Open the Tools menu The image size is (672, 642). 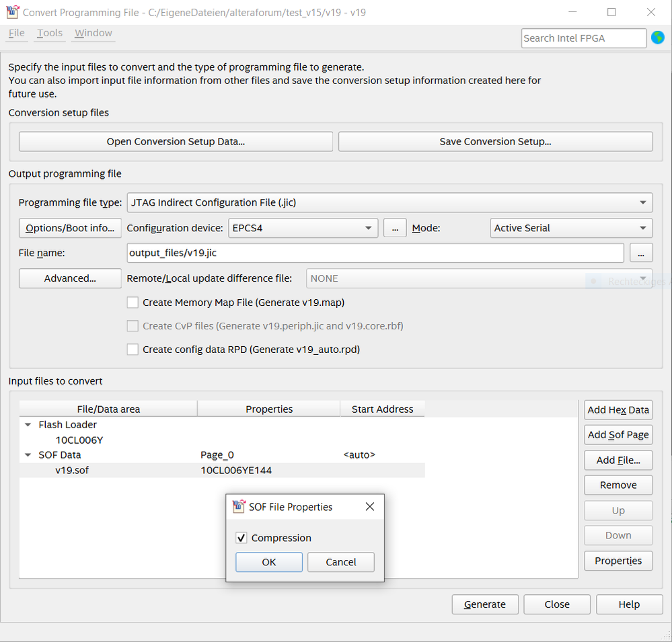[50, 33]
